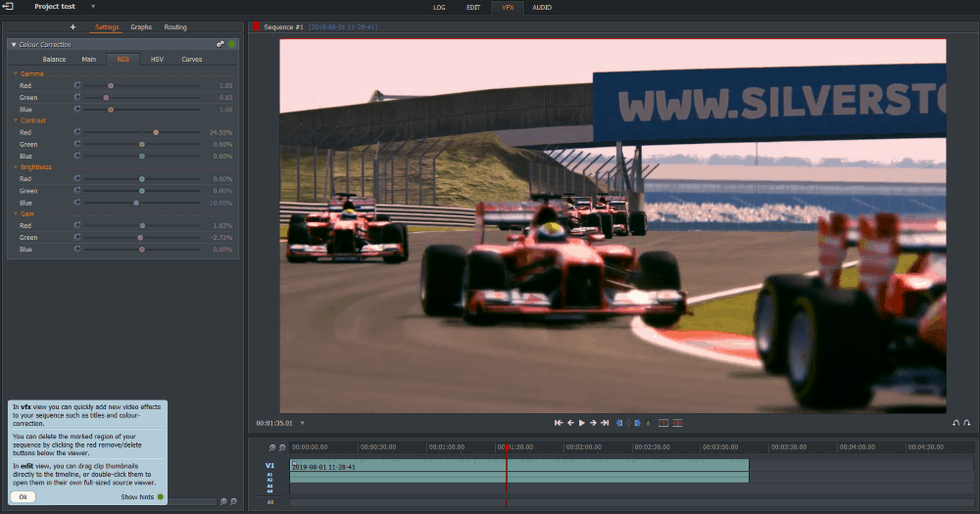Open the Main colour tab

[x=89, y=60]
